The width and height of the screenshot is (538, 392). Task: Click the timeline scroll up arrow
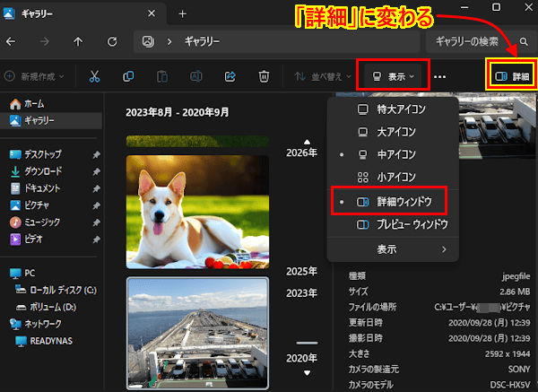(x=307, y=142)
